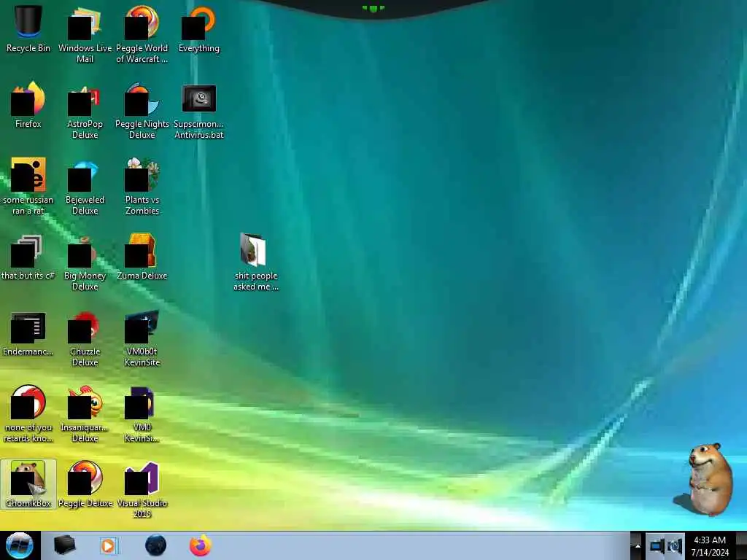Select Supscimon Antivirus.bat file
Image resolution: width=747 pixels, height=560 pixels.
click(x=198, y=111)
